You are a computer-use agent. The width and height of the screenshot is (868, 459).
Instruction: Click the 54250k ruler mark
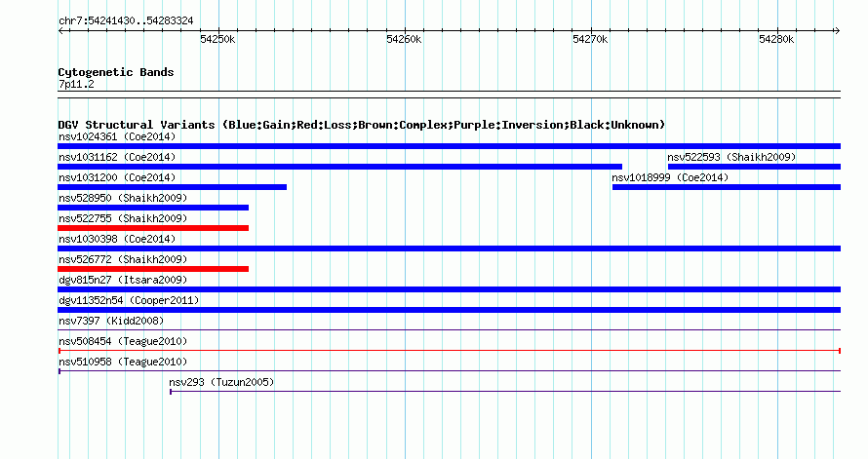pyautogui.click(x=217, y=39)
